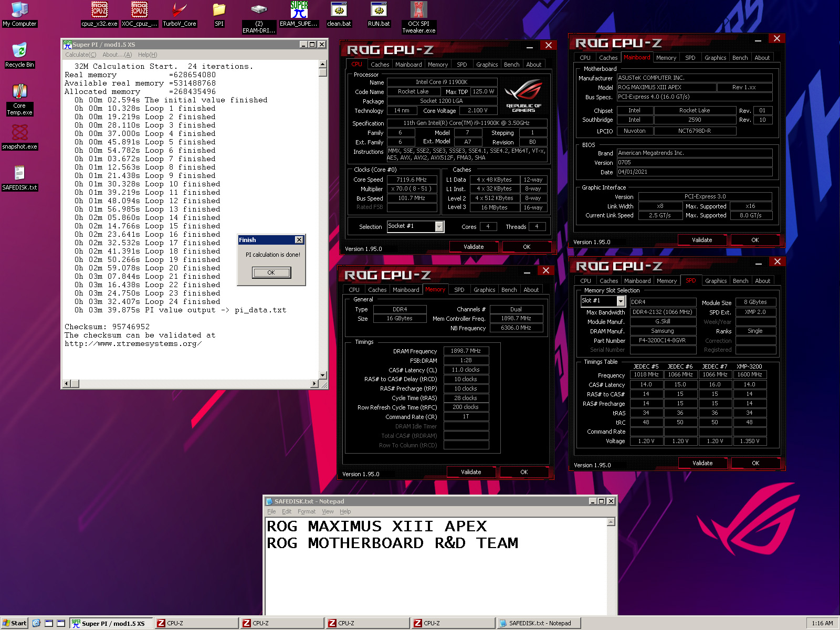
Task: Open the File menu in Notepad
Action: point(271,511)
